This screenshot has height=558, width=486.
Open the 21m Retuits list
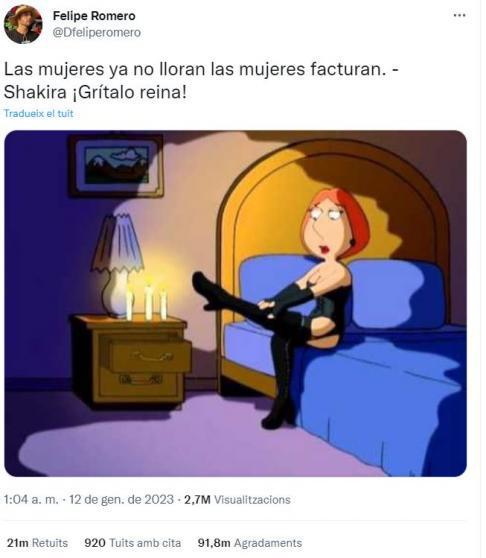tap(37, 543)
